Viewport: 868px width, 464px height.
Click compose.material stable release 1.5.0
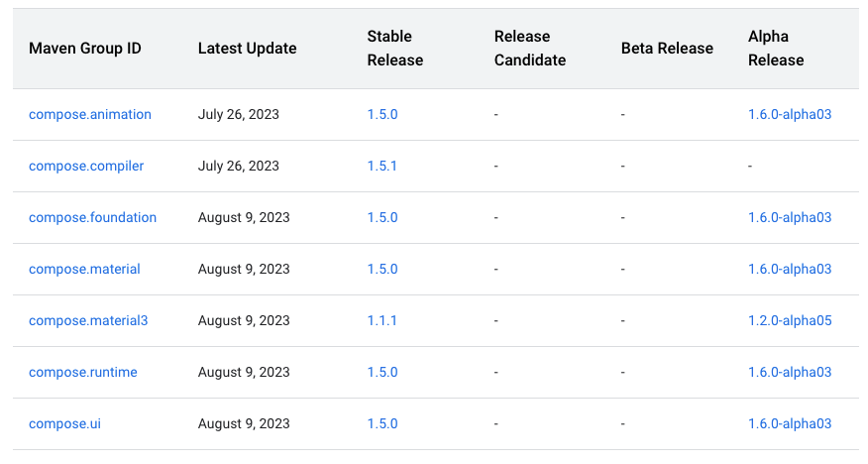[382, 269]
